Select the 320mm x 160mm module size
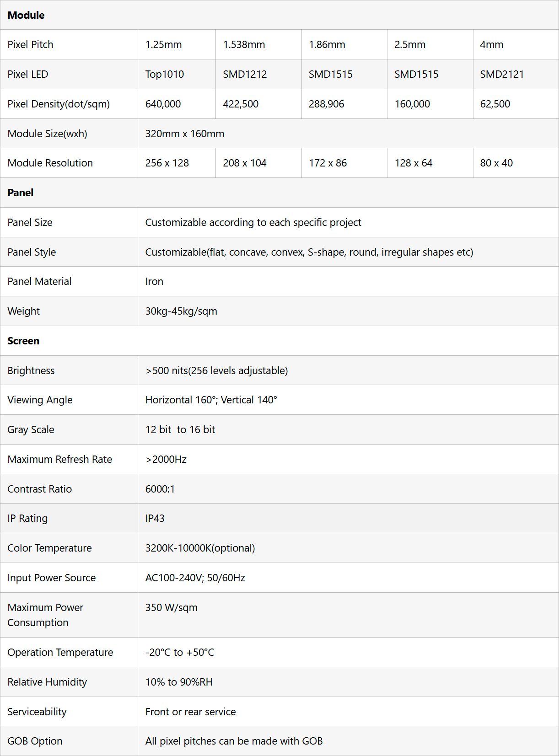The image size is (559, 756). pos(185,134)
